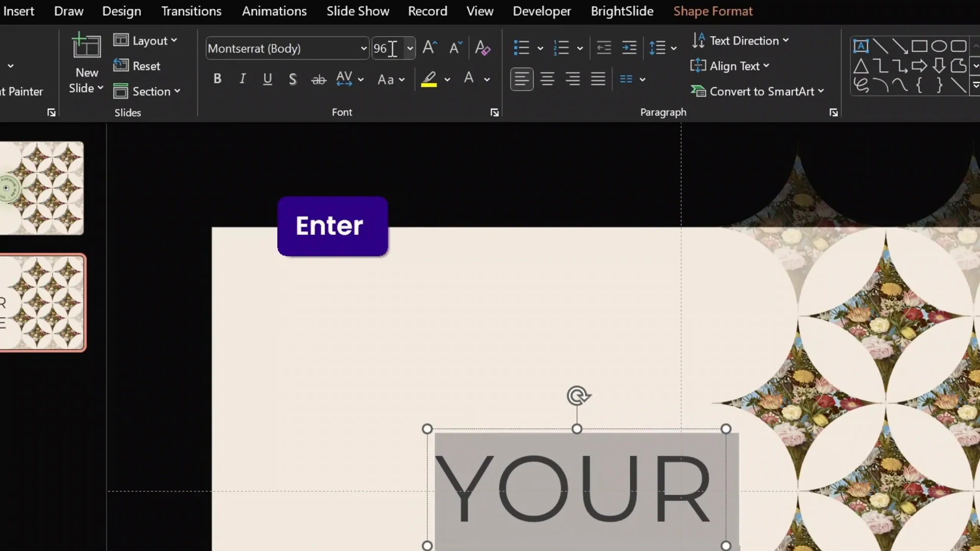Click the New Slide icon
Viewport: 980px width, 551px height.
[86, 46]
